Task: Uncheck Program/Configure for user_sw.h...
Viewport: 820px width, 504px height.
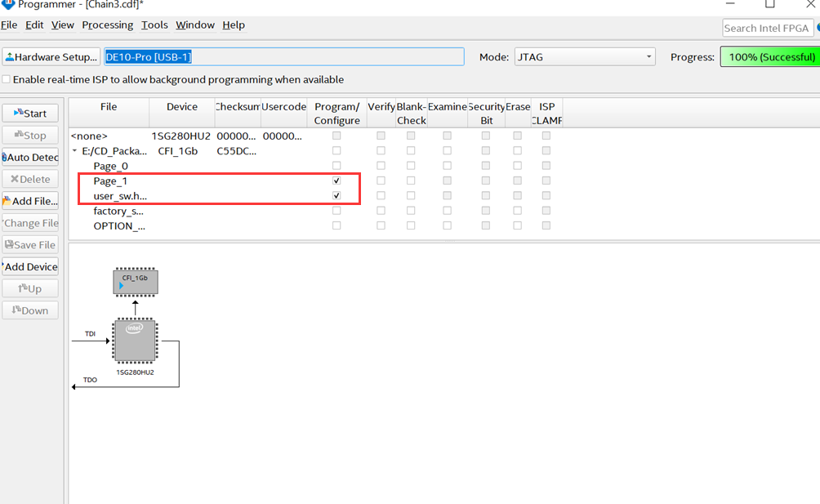Action: (x=336, y=195)
